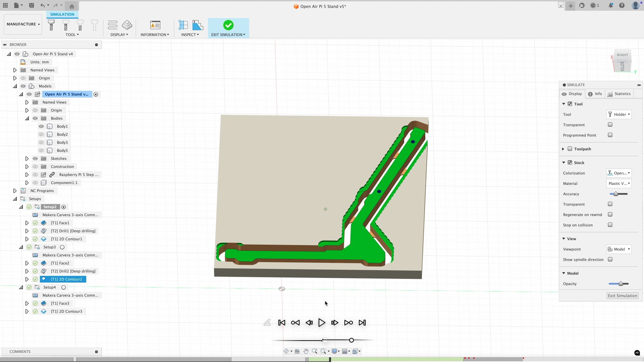Switch to the Statistics tab
This screenshot has height=362, width=644.
click(x=619, y=94)
